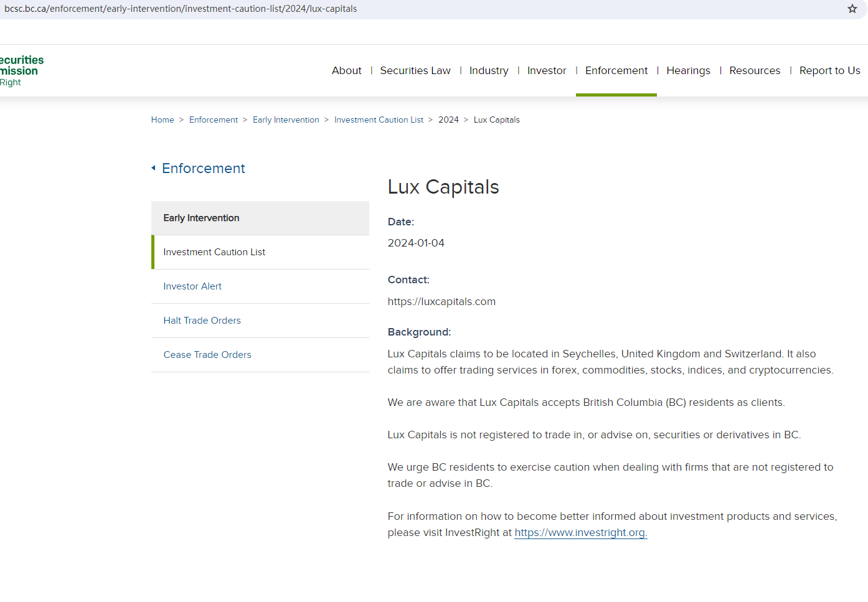Click the Lux Capitals breadcrumb text
The width and height of the screenshot is (868, 602).
pos(497,120)
